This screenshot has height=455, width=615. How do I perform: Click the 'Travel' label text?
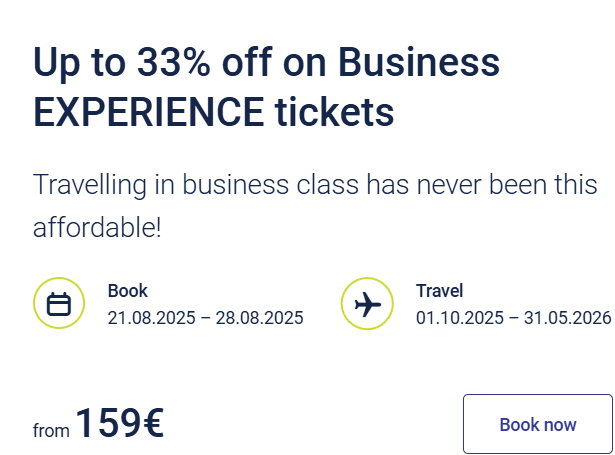pyautogui.click(x=440, y=291)
